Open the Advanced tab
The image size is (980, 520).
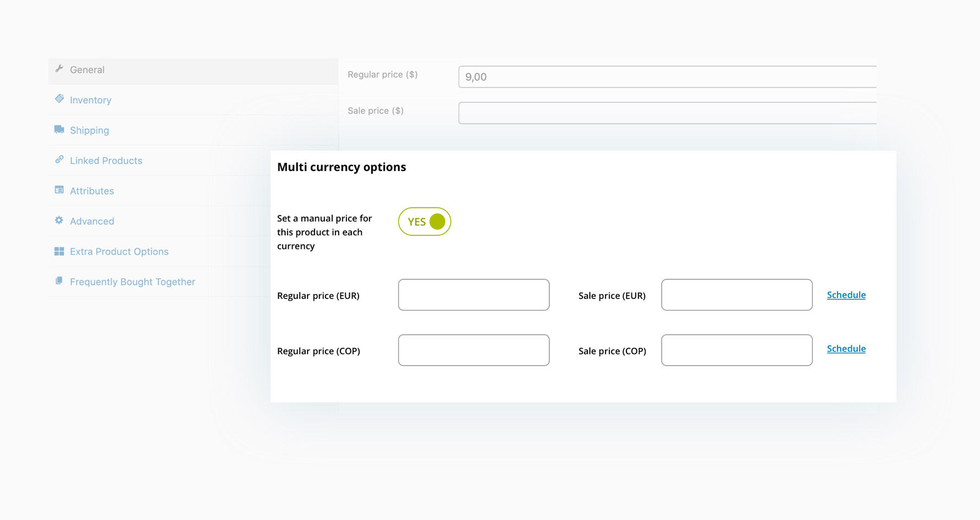(159, 221)
